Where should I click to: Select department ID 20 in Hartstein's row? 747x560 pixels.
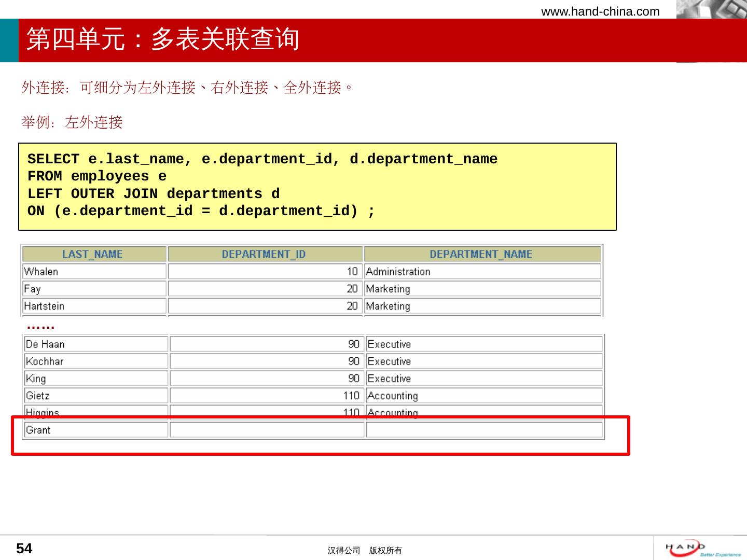(x=265, y=306)
